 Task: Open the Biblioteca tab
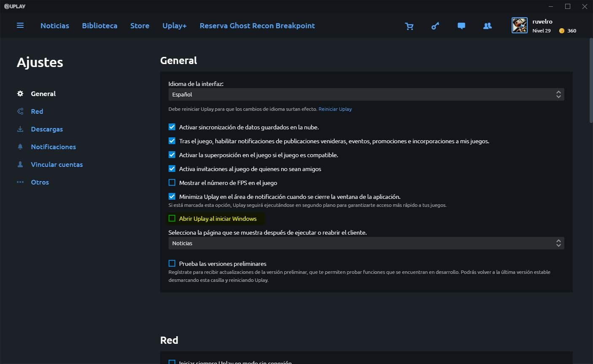[100, 26]
